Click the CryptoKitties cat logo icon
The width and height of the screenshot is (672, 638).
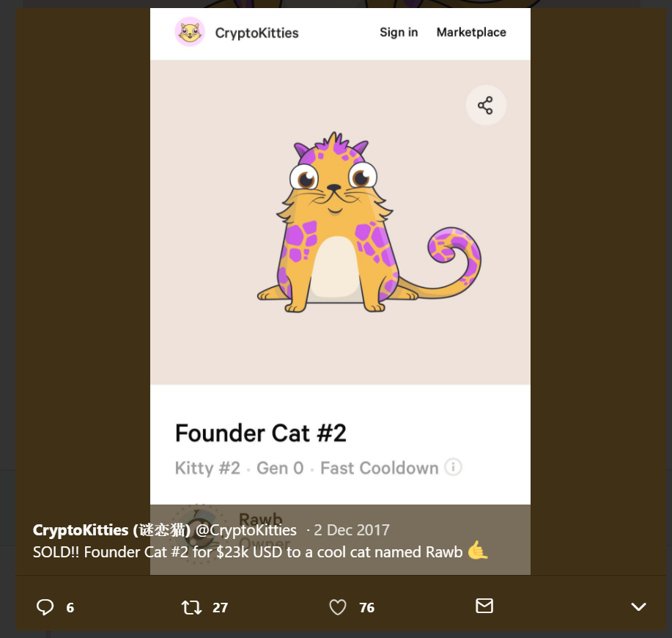[190, 32]
